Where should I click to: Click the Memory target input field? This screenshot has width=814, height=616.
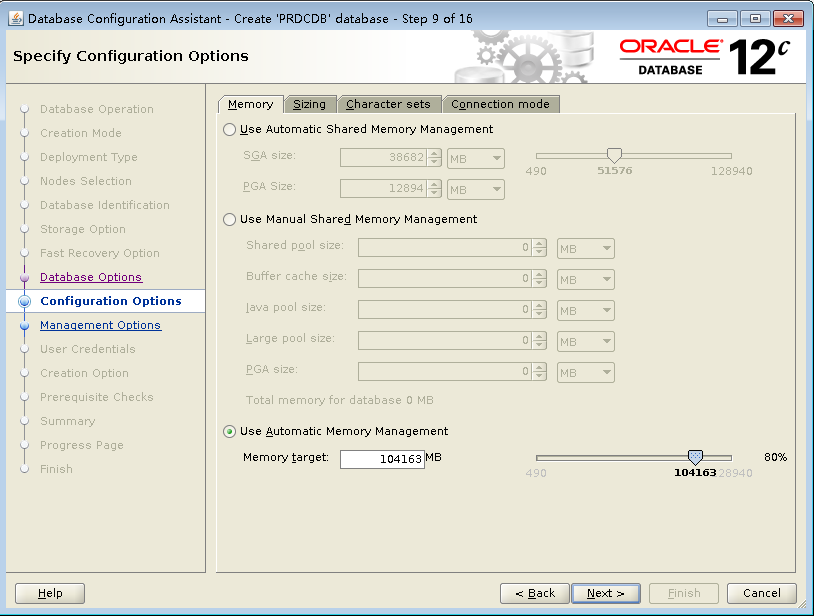(x=382, y=459)
